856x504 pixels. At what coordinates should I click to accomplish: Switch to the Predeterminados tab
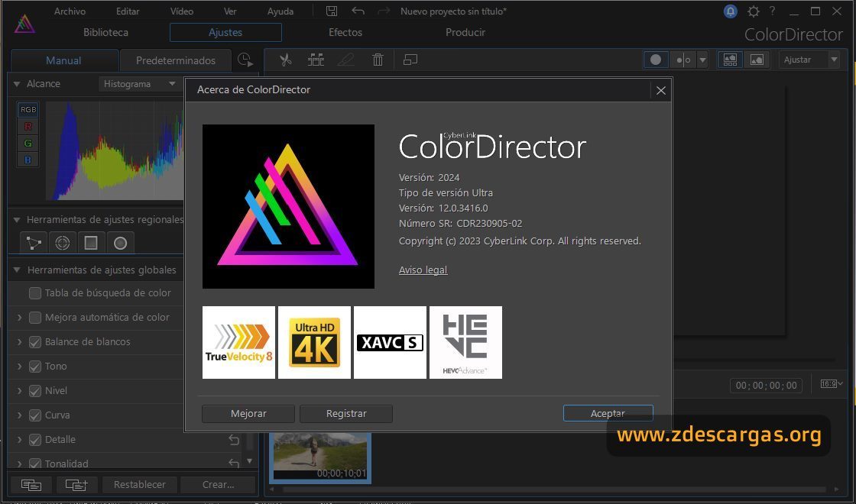tap(176, 60)
